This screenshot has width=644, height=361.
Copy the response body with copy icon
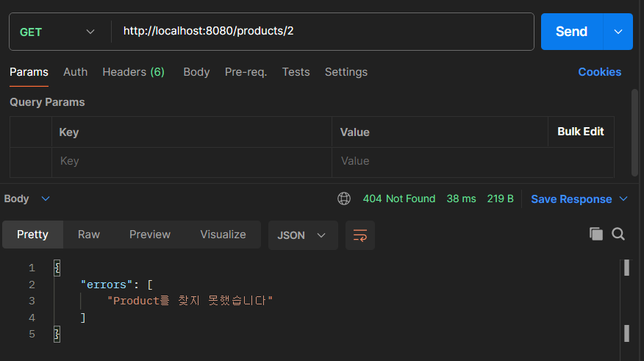pyautogui.click(x=596, y=234)
